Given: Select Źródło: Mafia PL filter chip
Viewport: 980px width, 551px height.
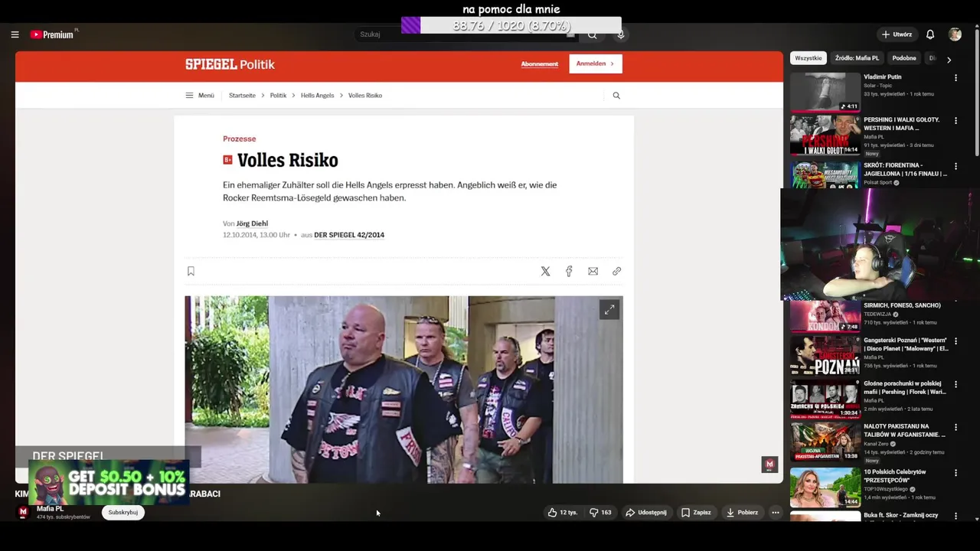Looking at the screenshot, I should (x=857, y=58).
